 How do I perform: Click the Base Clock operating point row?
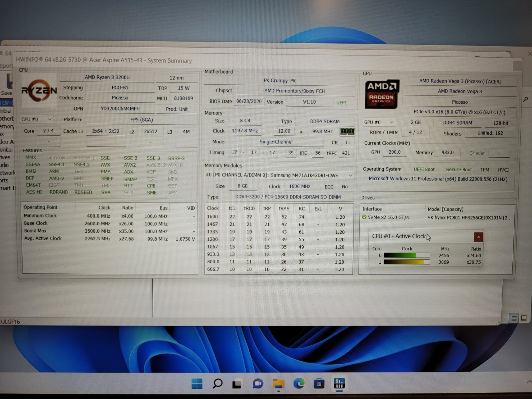click(x=110, y=223)
